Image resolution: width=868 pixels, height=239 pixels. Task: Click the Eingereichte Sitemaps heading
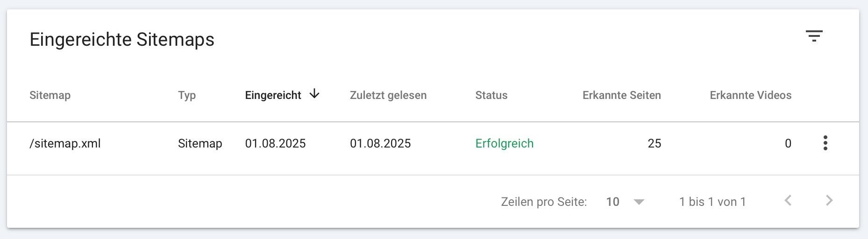(122, 40)
